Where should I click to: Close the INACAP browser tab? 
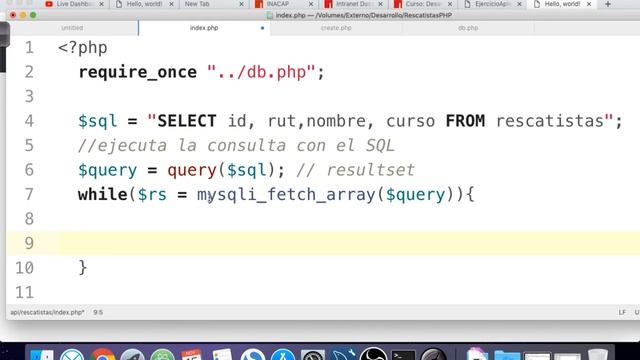tap(311, 4)
